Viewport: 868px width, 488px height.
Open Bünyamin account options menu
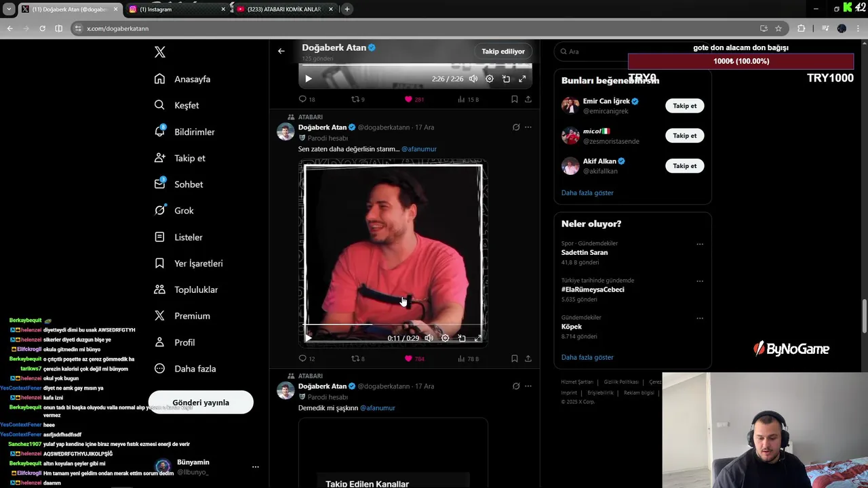(256, 467)
